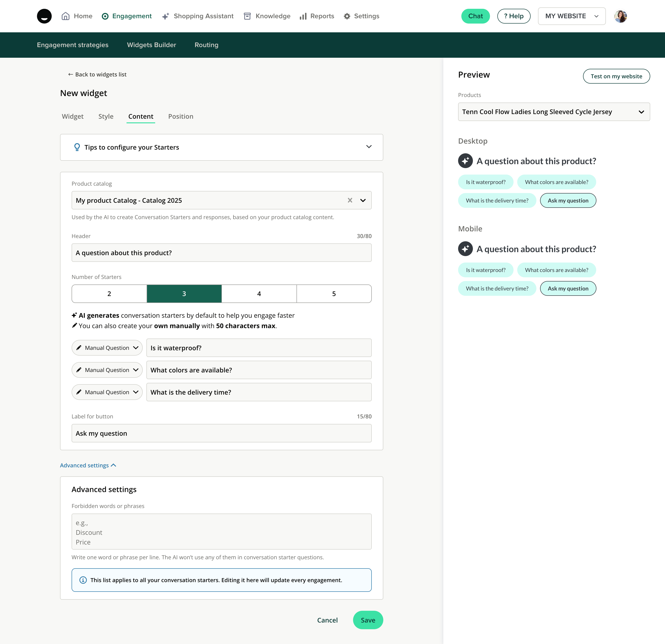
Task: Open the Widgets Builder section
Action: pos(151,45)
